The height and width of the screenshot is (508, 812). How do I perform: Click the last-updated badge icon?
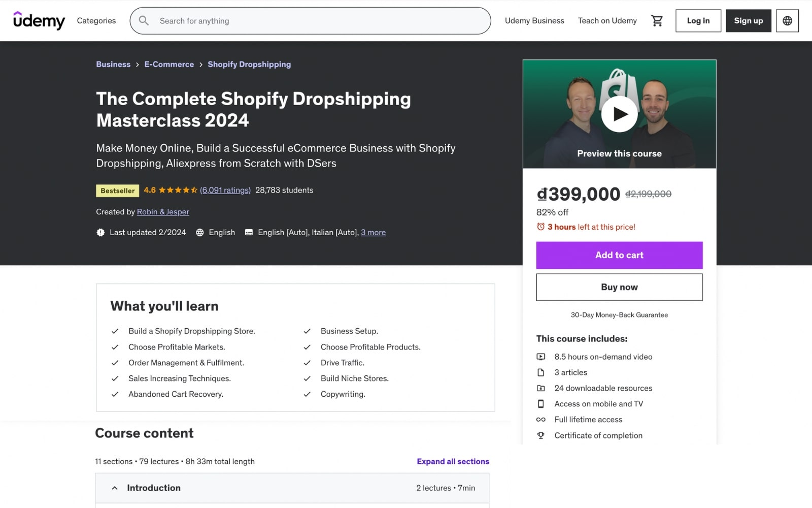pyautogui.click(x=100, y=232)
